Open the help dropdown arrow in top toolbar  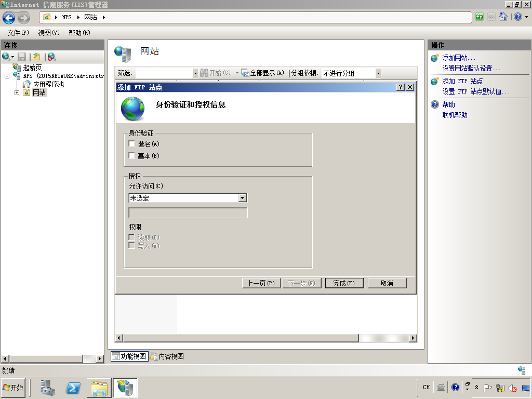coord(527,17)
